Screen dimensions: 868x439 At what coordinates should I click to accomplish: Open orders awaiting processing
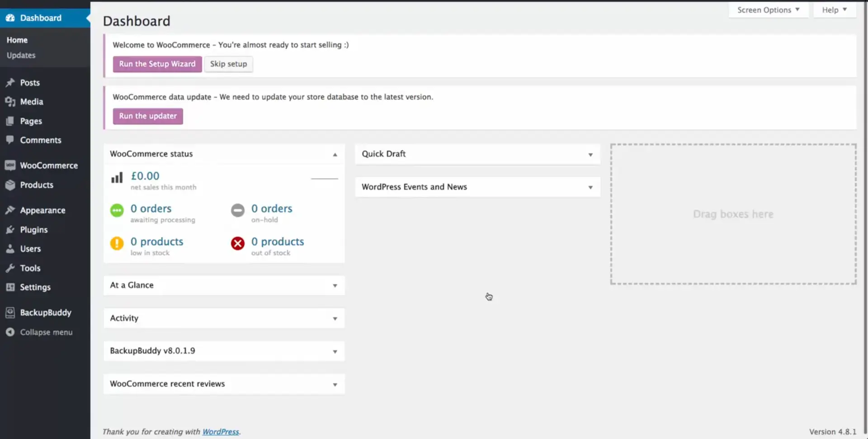(x=151, y=209)
